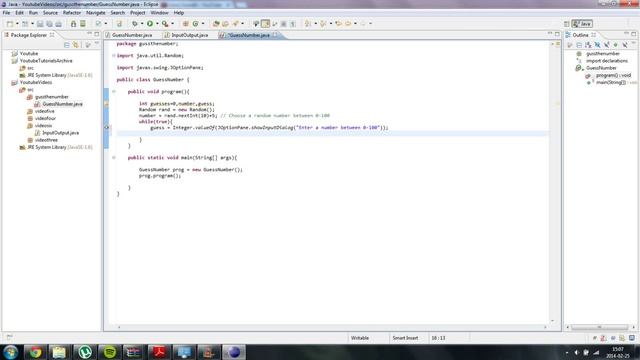Viewport: 640px width, 360px height.
Task: Open dropdown next to New Java Class
Action: pos(203,24)
